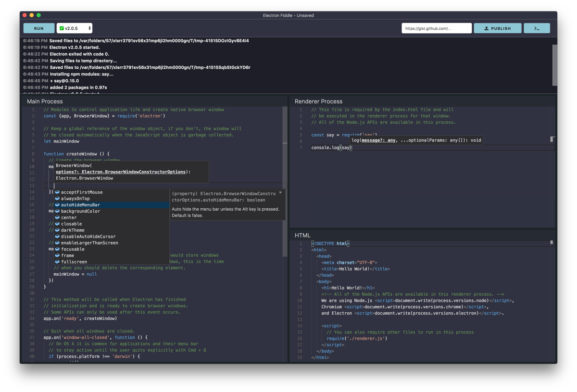Click the property icon beside enableLargerThanScreen
Viewport: 577px width, 392px height.
[57, 243]
